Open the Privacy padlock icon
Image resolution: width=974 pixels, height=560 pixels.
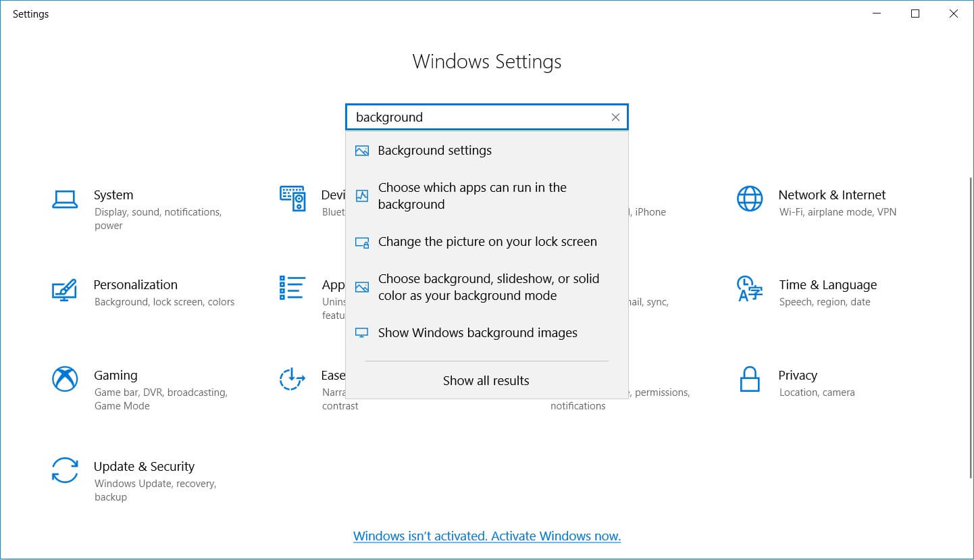(750, 379)
